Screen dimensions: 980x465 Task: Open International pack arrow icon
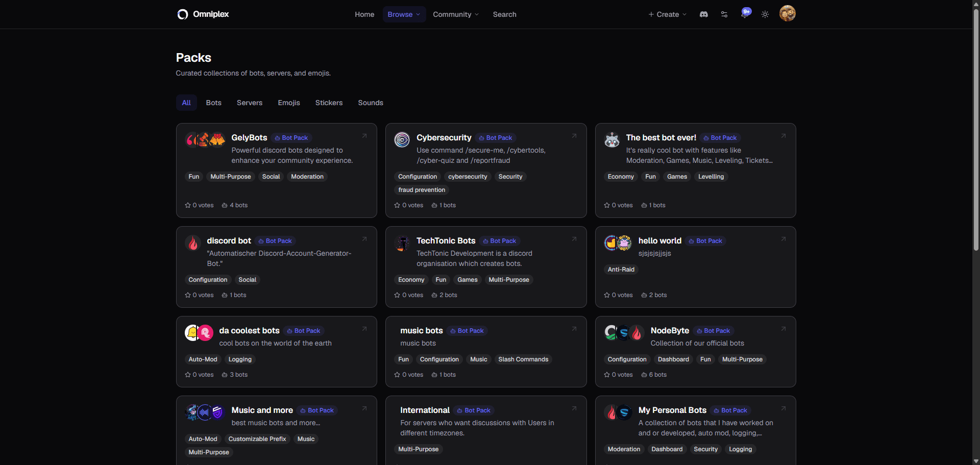[x=574, y=408]
